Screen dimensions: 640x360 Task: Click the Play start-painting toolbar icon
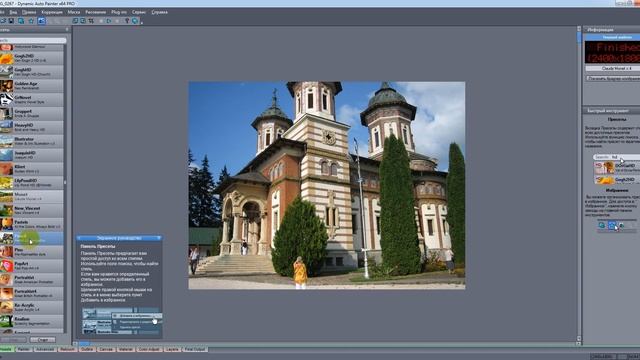[109, 21]
